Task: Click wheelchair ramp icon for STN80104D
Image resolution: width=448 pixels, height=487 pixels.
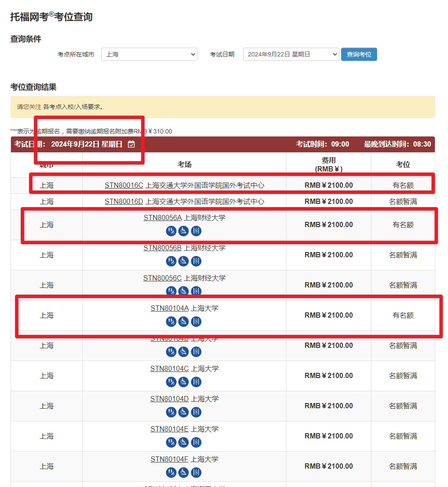Action: [x=183, y=412]
